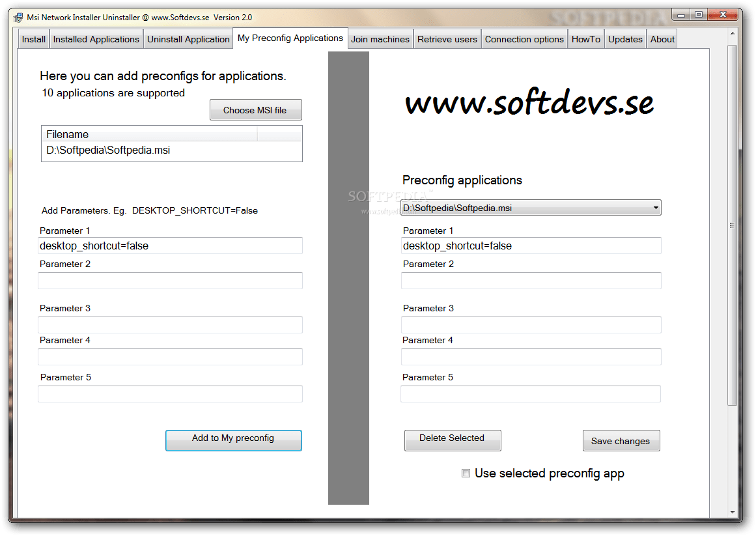The width and height of the screenshot is (756, 536).
Task: Minimize the Msi Network Installer window
Action: click(680, 15)
